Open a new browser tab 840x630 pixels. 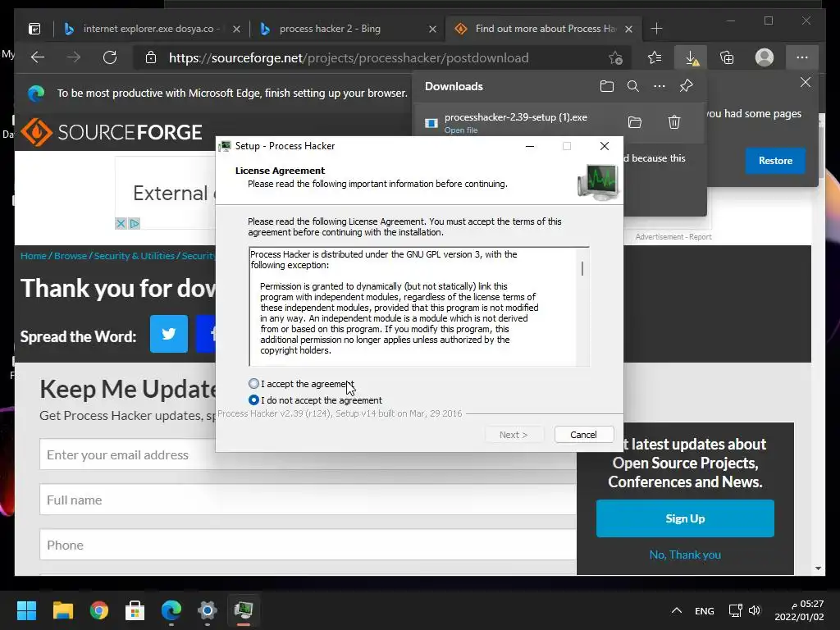656,29
